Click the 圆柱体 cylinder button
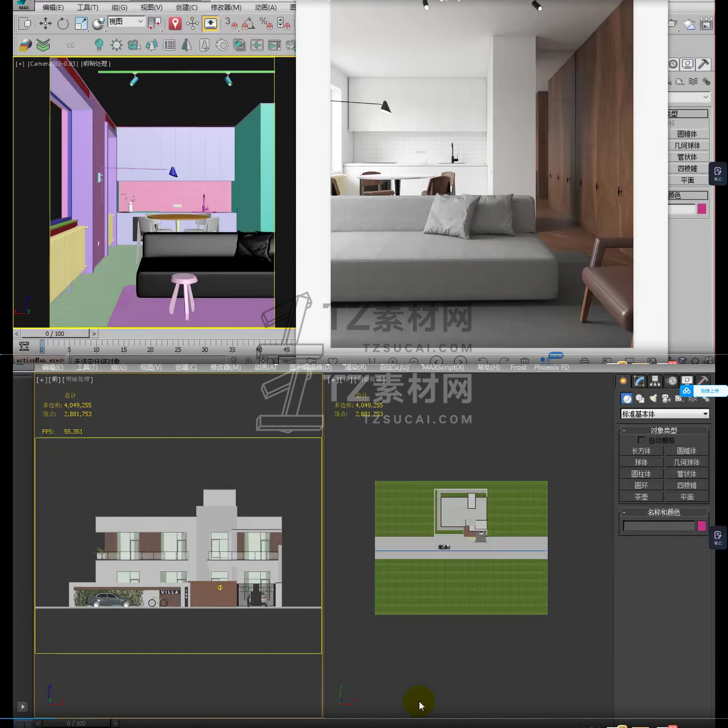 (x=641, y=474)
